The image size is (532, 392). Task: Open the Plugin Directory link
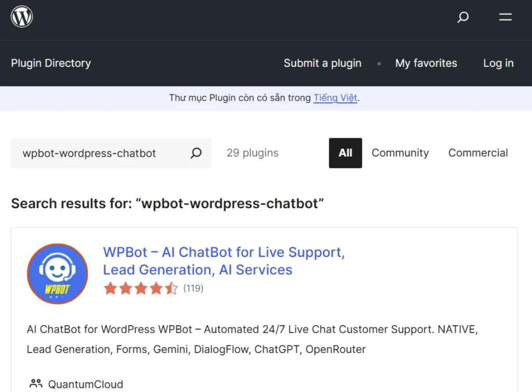pos(51,63)
